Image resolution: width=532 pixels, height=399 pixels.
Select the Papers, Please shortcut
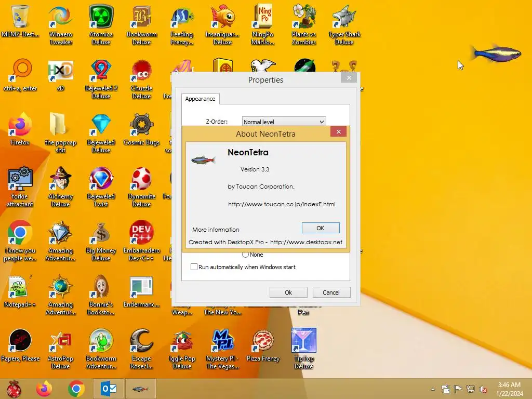20,344
